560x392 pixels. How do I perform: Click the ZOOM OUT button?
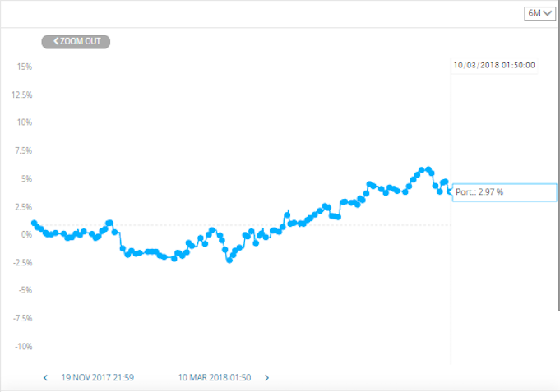pos(76,41)
